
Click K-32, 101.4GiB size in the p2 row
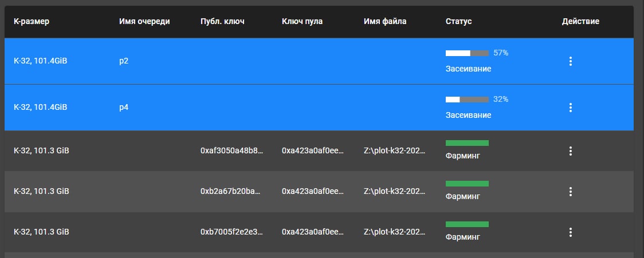tap(40, 62)
